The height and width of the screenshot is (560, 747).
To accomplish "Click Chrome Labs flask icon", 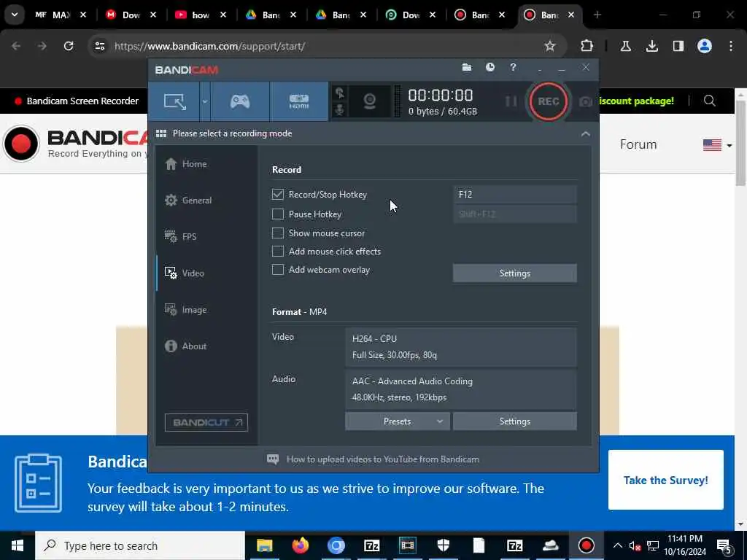I will pyautogui.click(x=625, y=46).
